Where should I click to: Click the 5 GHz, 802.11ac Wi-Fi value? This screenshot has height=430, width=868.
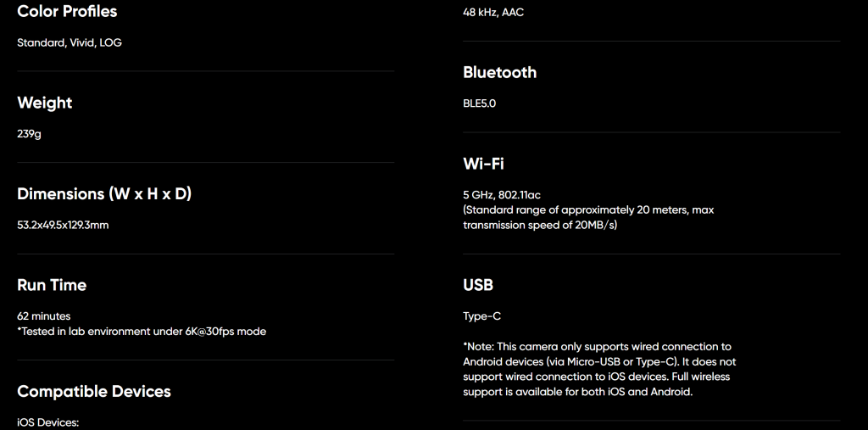coord(502,195)
